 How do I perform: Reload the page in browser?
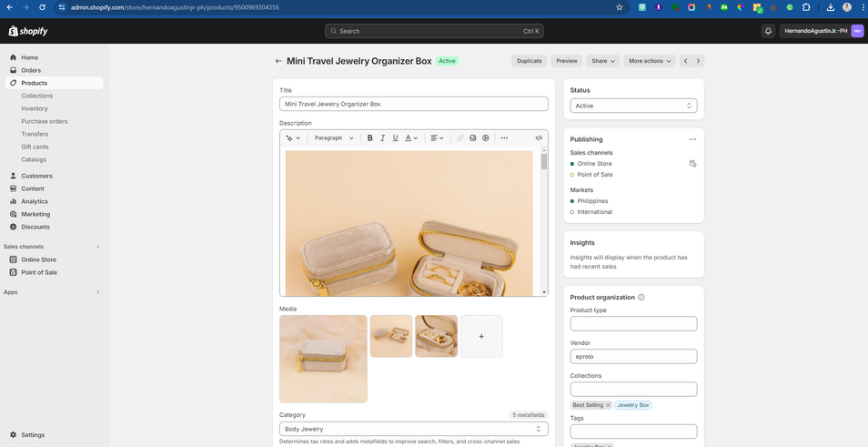[x=42, y=7]
